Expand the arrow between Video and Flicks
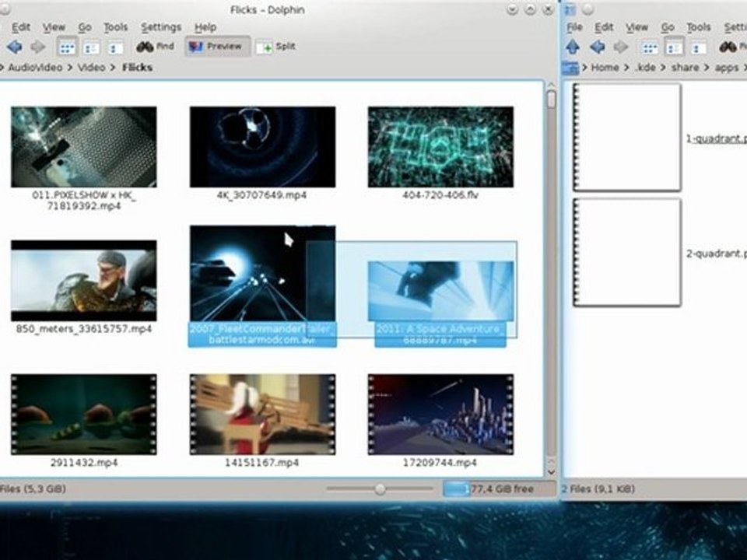 114,68
